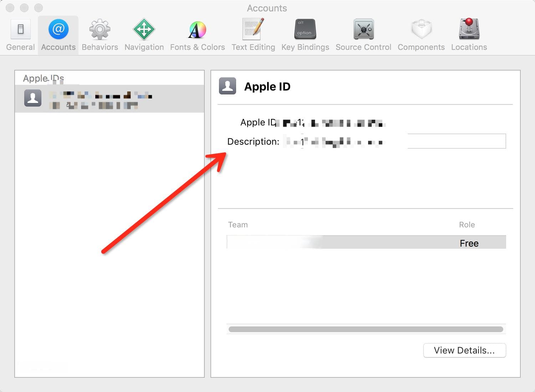Click the Team column header

tap(238, 225)
